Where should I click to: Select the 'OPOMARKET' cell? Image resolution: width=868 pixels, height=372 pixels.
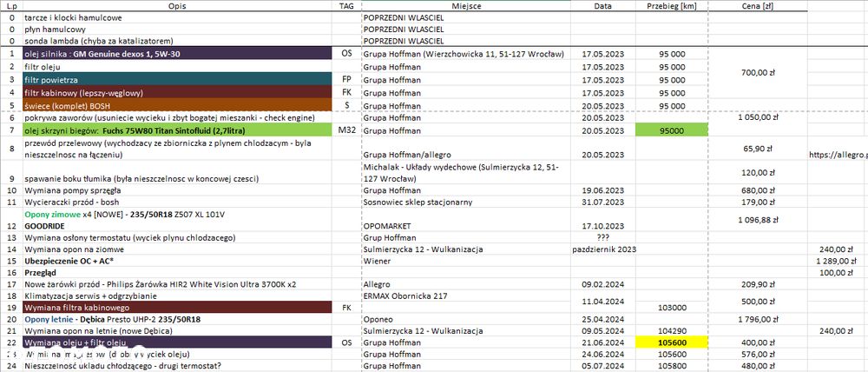pos(466,220)
